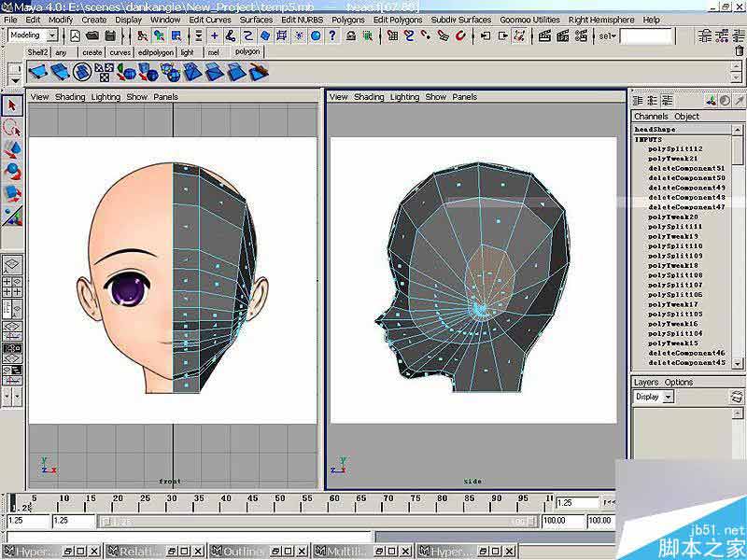Choose the Show Manipulator tool in toolbox
Screen dimensions: 747x560
pos(12,216)
